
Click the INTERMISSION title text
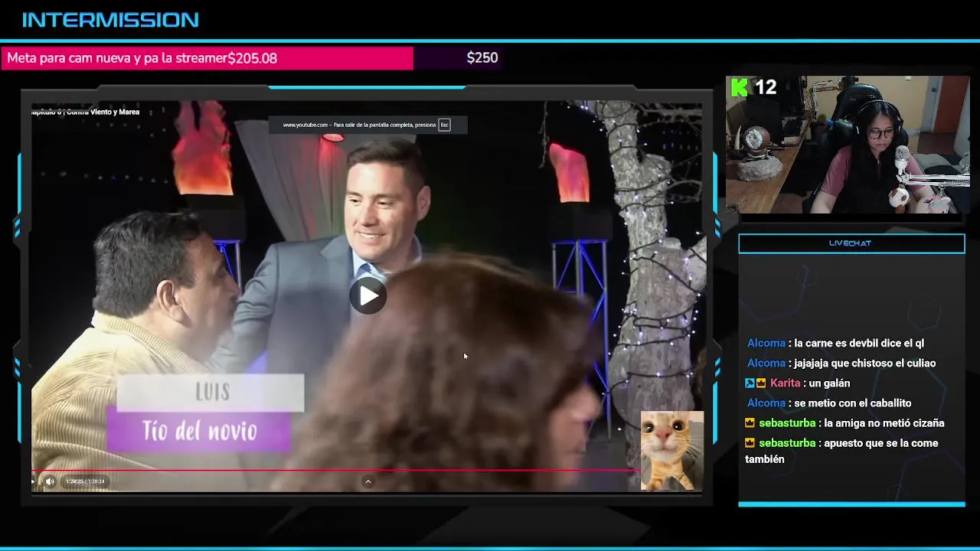tap(110, 20)
